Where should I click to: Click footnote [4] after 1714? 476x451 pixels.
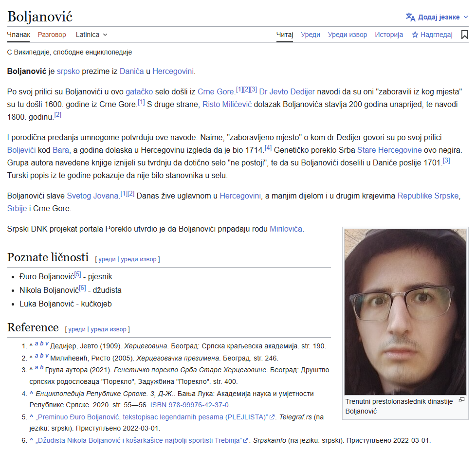click(x=268, y=148)
